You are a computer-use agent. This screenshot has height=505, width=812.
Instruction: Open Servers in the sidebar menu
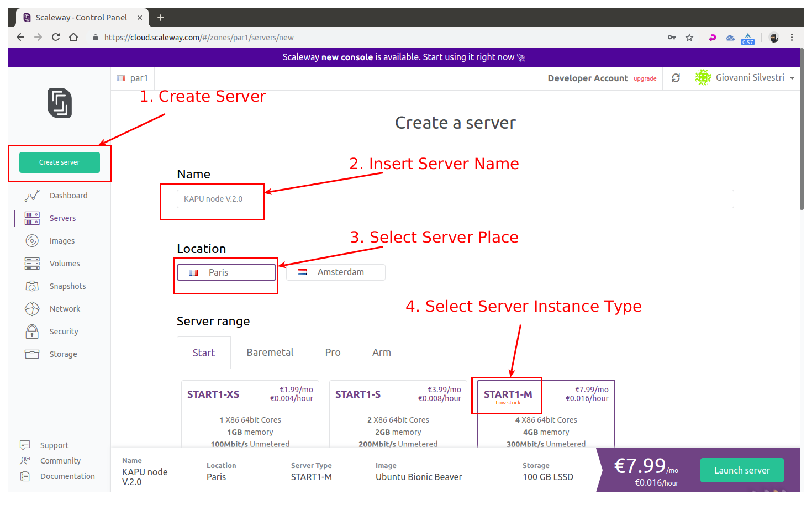(x=63, y=218)
